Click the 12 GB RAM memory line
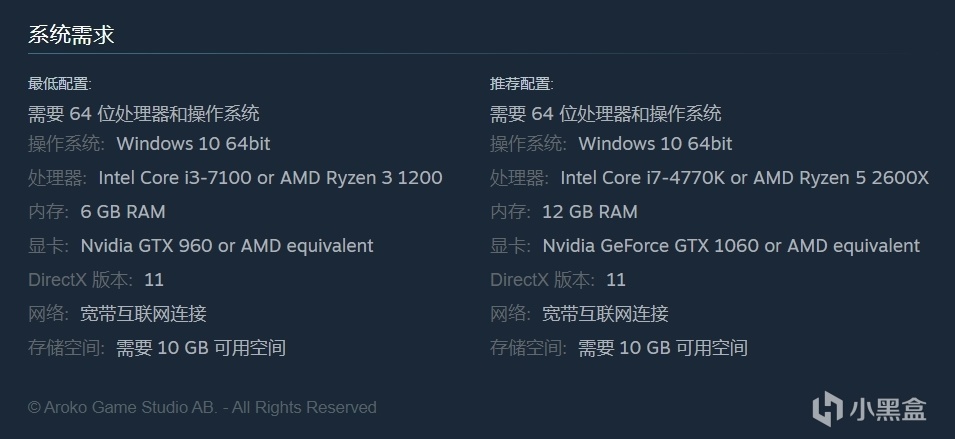The height and width of the screenshot is (439, 955). point(590,212)
